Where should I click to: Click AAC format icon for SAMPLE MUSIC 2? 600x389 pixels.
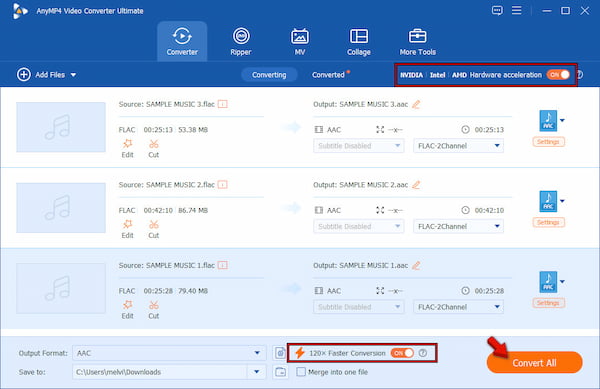(x=548, y=201)
